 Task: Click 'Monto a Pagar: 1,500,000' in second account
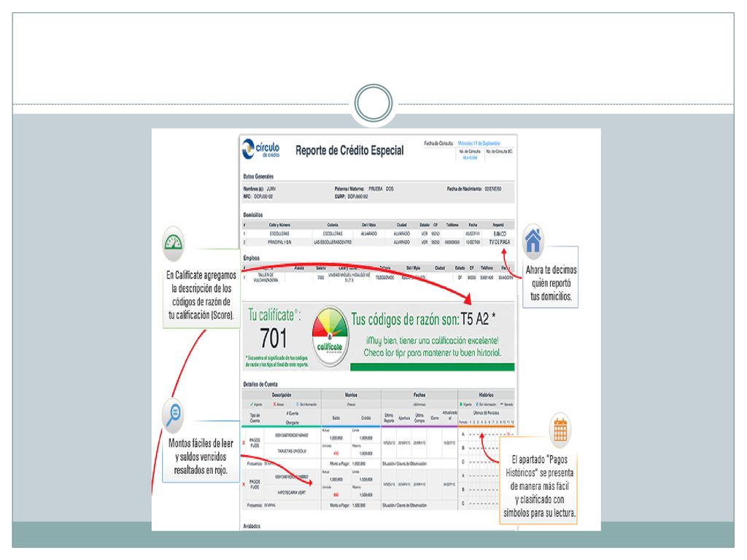tap(348, 505)
